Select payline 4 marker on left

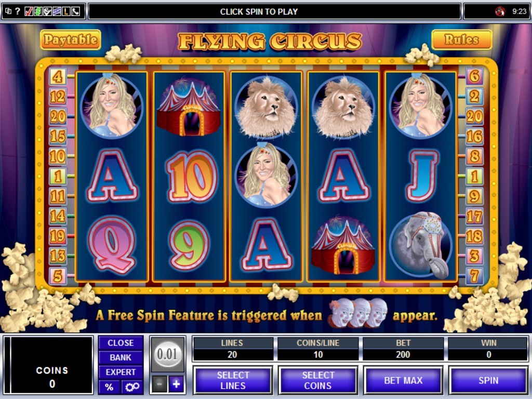point(58,77)
